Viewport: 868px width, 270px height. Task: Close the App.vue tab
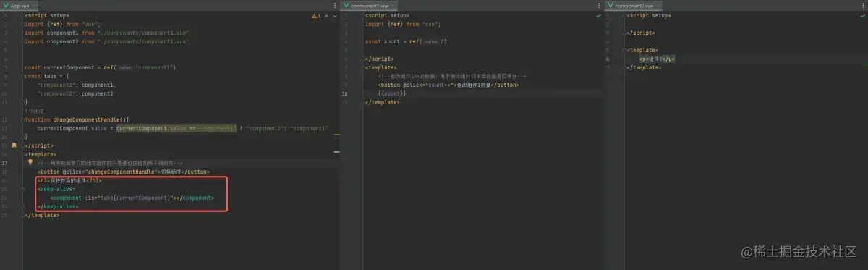[34, 5]
